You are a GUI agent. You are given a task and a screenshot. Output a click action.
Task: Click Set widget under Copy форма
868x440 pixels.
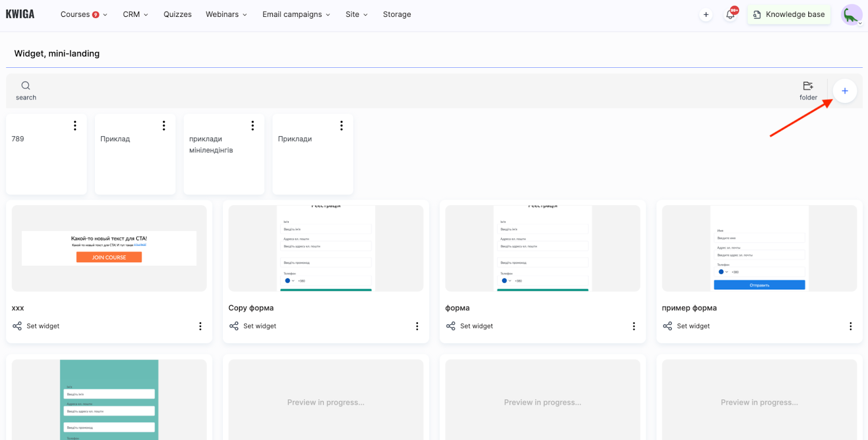tap(259, 326)
